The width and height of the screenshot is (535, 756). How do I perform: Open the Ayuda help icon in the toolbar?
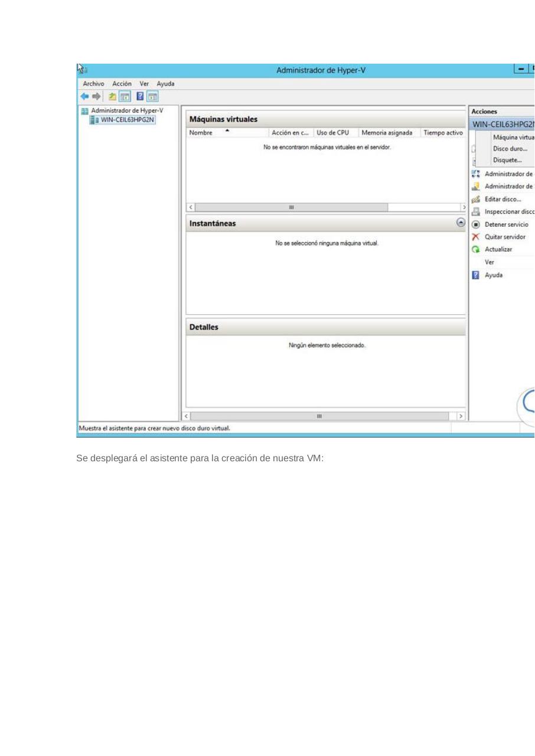[x=139, y=96]
